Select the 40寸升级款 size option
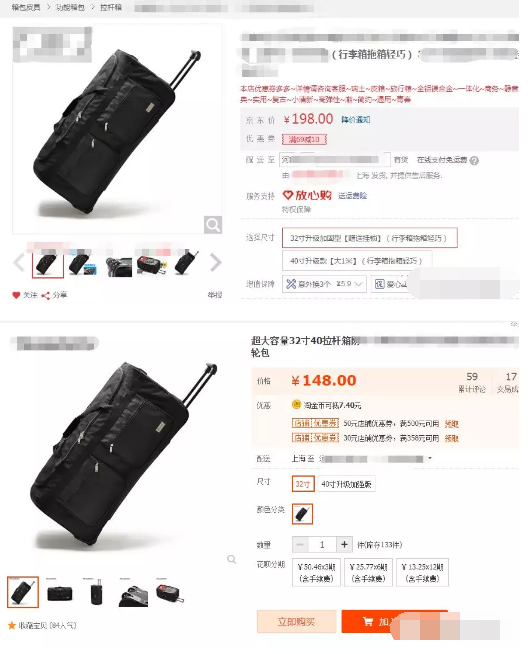 click(x=357, y=260)
